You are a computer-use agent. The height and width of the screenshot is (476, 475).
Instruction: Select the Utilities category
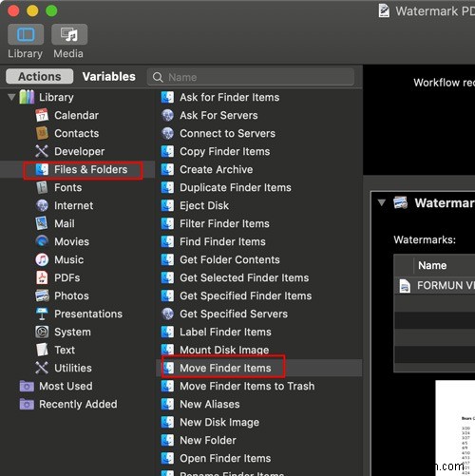pos(73,368)
